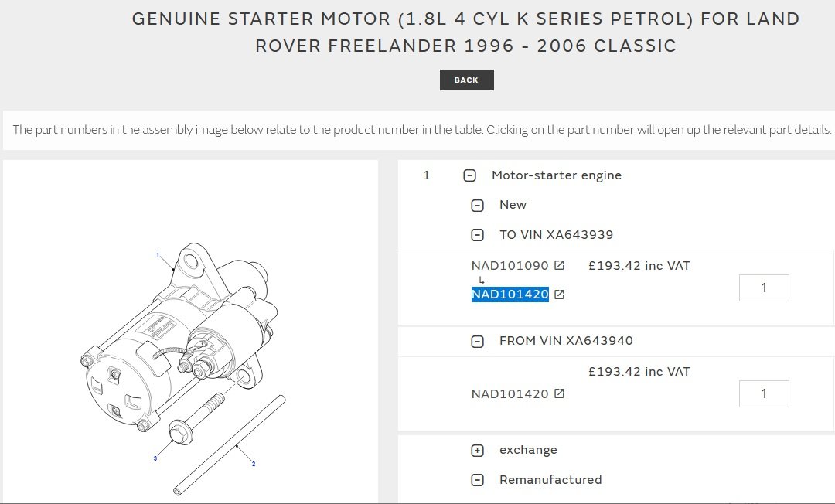Select callout number 2 on diagram
The width and height of the screenshot is (835, 504).
(254, 464)
